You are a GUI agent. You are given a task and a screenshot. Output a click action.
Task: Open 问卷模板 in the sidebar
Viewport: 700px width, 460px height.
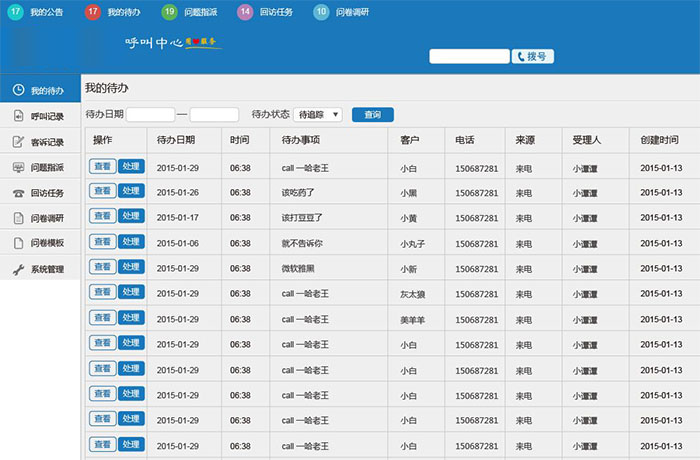tap(40, 243)
